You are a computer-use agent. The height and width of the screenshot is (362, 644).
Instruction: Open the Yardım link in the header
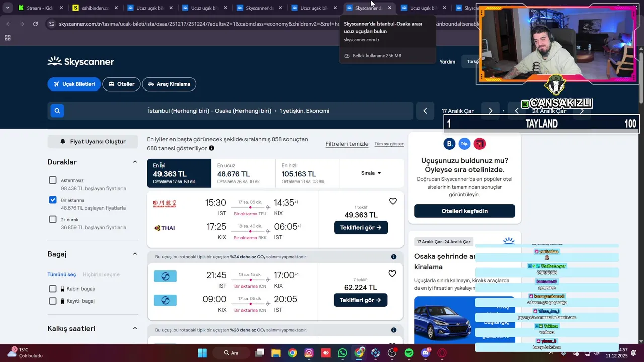(447, 61)
